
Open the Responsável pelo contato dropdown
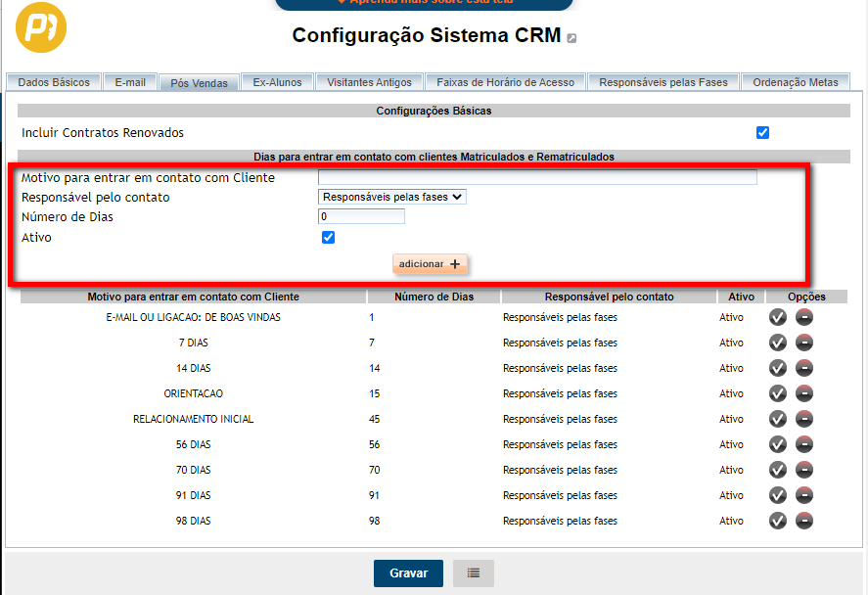pos(392,197)
